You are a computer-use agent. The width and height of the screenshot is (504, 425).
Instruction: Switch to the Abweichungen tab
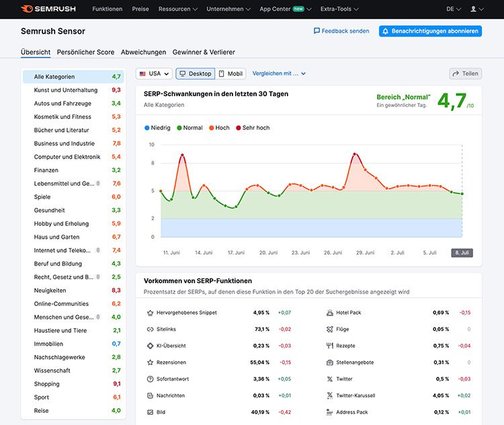[143, 52]
